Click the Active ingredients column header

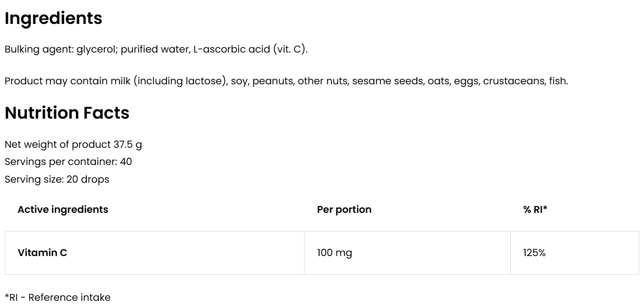coord(63,210)
